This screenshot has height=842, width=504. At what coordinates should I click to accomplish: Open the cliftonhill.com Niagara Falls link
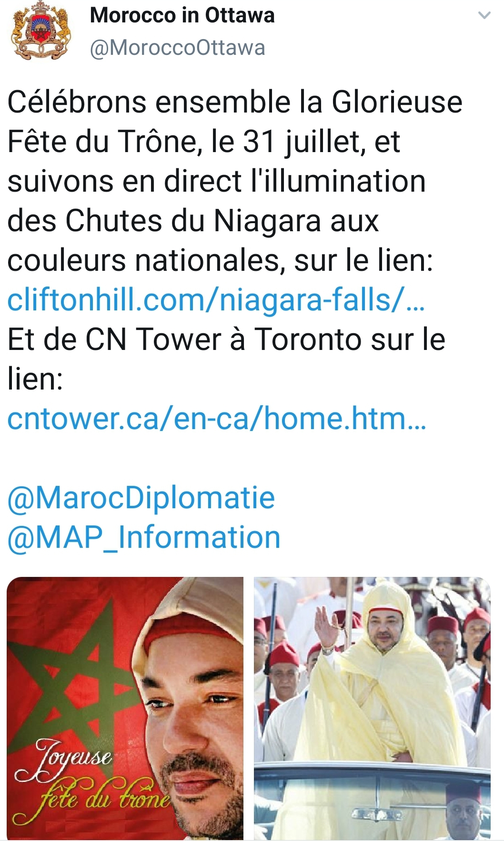click(216, 300)
